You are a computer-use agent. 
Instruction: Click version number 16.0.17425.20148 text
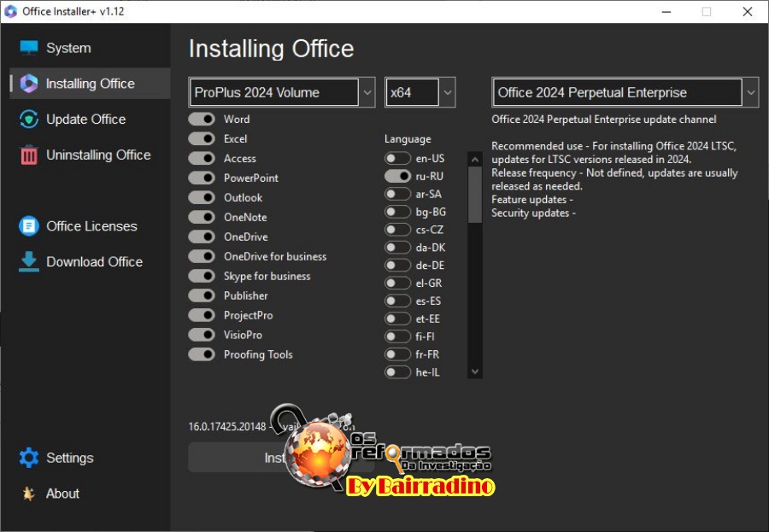227,427
